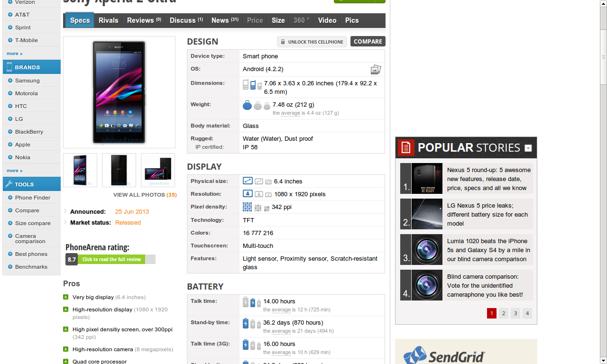Click the battery icon in Stand-by time row
Image resolution: width=607 pixels, height=364 pixels.
click(x=252, y=324)
